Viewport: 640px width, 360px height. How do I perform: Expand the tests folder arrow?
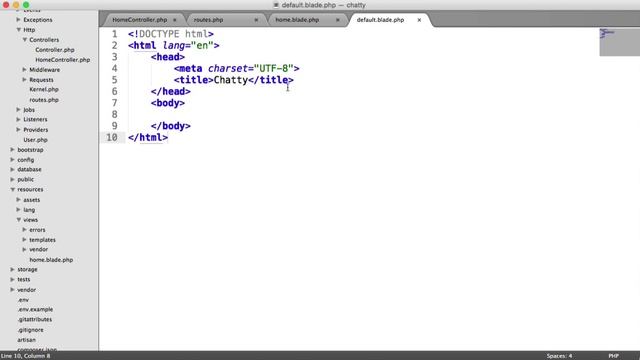pyautogui.click(x=12, y=280)
